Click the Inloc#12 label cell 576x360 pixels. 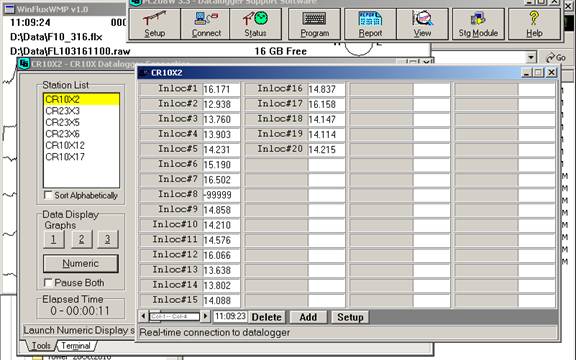click(171, 255)
